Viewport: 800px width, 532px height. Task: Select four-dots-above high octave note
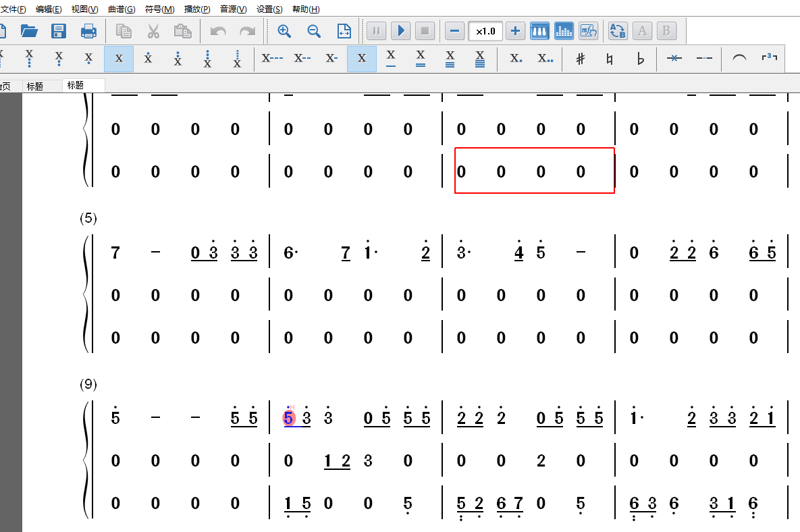click(x=237, y=59)
